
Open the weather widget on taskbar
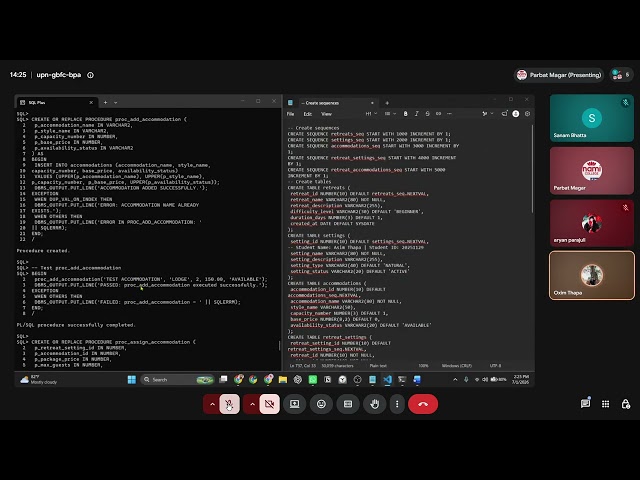pyautogui.click(x=39, y=380)
